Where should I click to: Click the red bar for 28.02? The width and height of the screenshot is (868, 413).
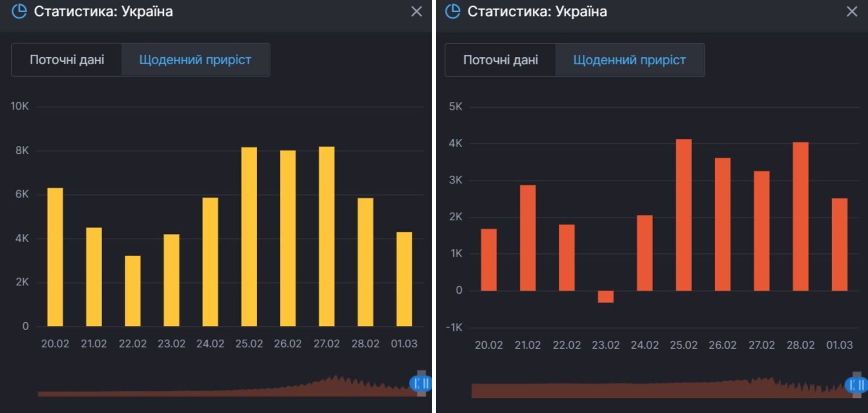point(801,217)
